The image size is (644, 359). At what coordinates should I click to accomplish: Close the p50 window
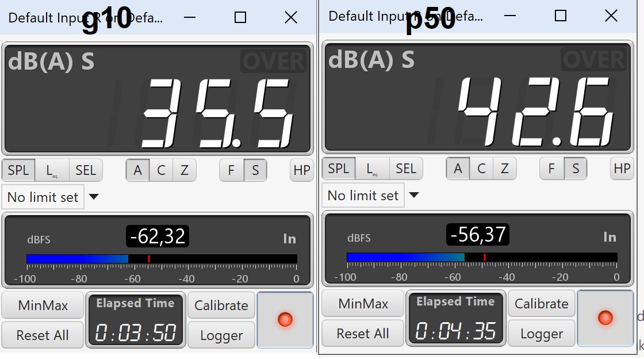(611, 16)
